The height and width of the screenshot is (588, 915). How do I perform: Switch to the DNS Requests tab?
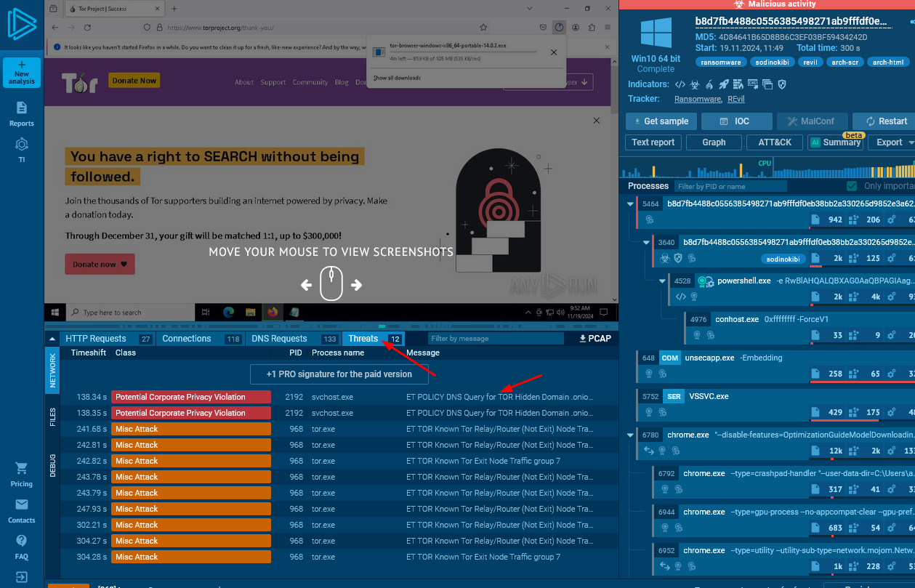pyautogui.click(x=279, y=339)
